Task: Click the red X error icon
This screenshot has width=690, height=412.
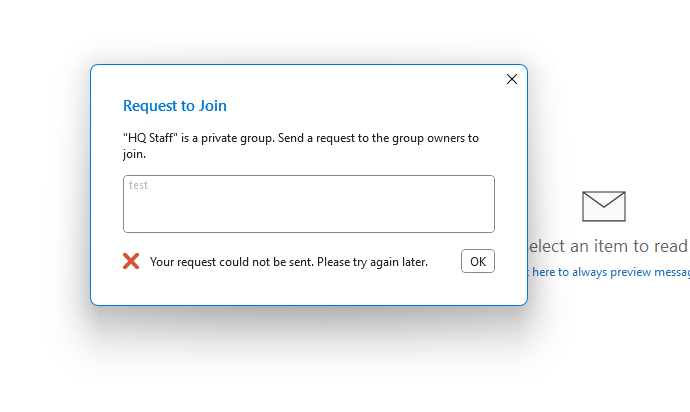Action: coord(131,261)
